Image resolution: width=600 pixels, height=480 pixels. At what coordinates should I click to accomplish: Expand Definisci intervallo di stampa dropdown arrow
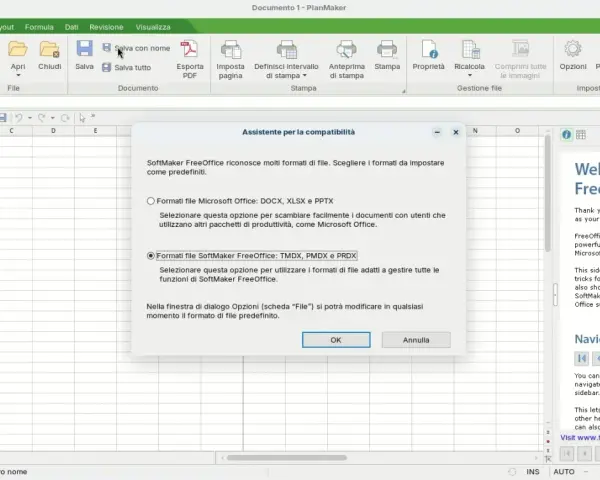point(305,75)
